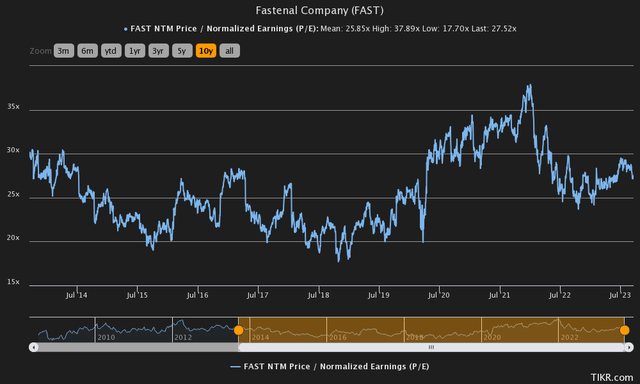Click 2012 in the navigator timeline
This screenshot has width=640, height=384.
pos(183,337)
